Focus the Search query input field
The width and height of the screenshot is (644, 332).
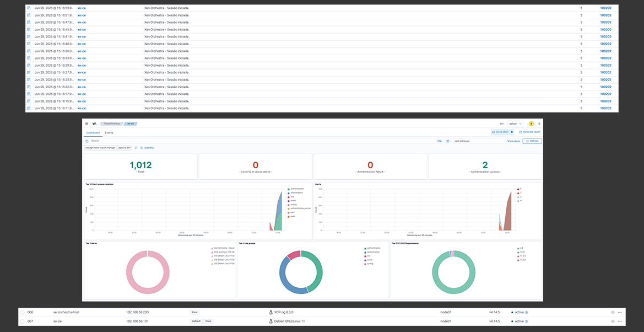coord(263,141)
